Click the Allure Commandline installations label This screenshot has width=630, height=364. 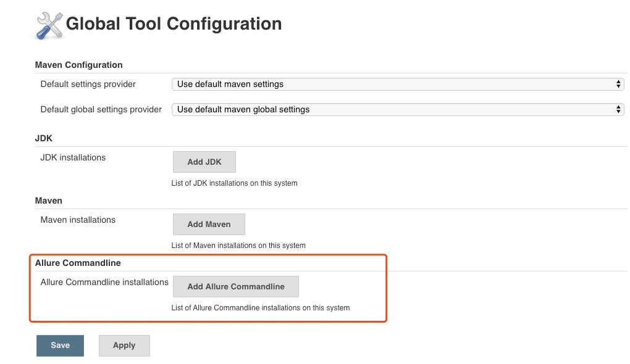click(104, 282)
